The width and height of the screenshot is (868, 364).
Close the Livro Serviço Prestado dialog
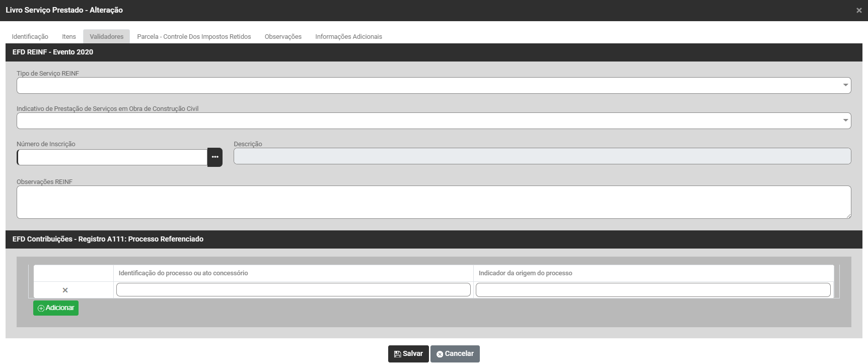tap(859, 11)
